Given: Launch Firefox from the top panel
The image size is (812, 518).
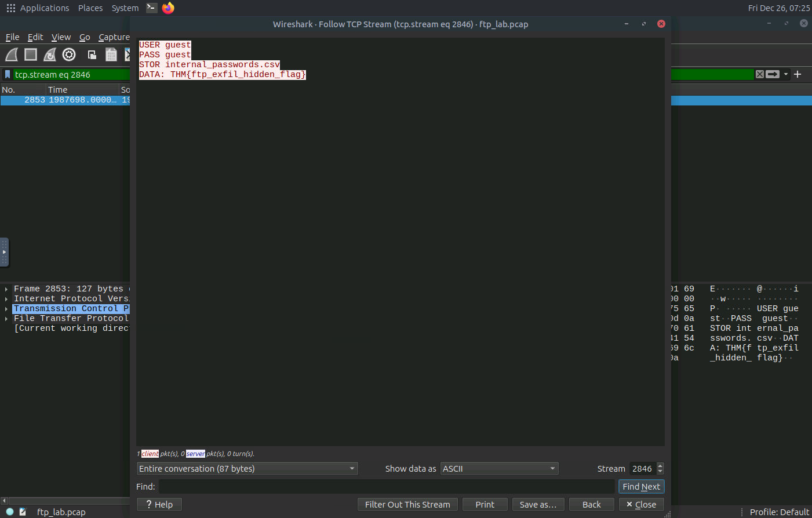Looking at the screenshot, I should pyautogui.click(x=168, y=8).
